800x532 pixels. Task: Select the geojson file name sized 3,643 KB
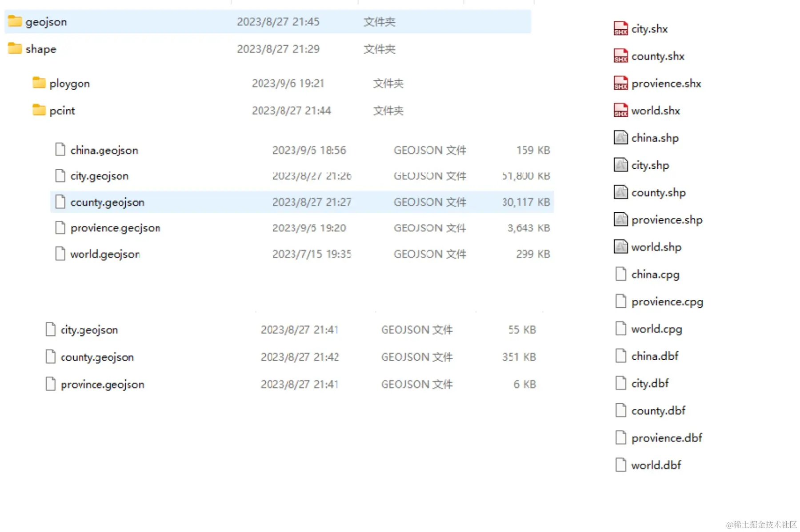(x=116, y=228)
